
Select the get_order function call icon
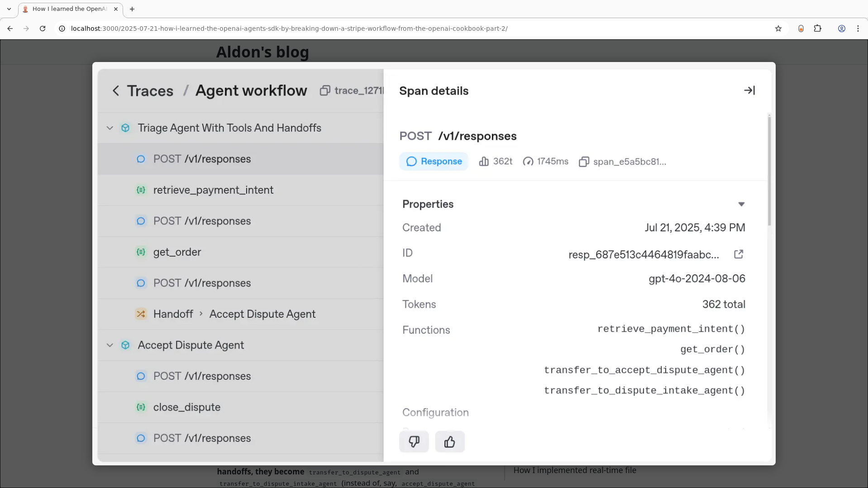point(141,252)
